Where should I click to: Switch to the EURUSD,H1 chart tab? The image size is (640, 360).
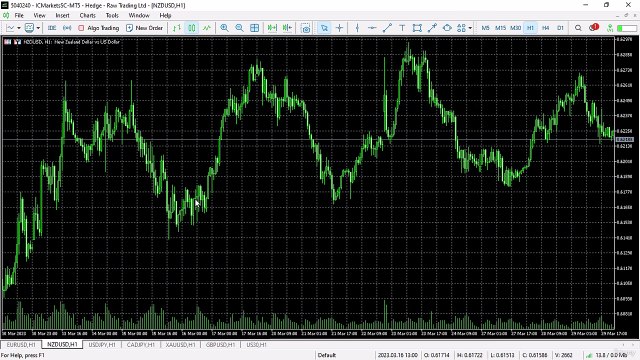(21, 345)
